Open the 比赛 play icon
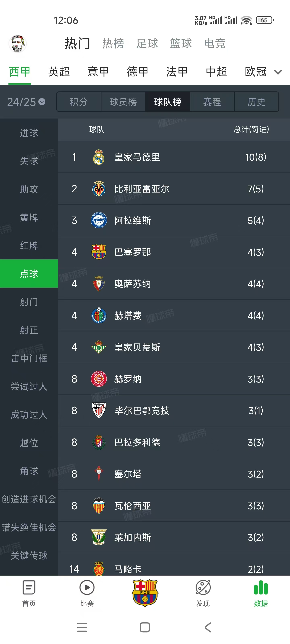 click(x=87, y=587)
